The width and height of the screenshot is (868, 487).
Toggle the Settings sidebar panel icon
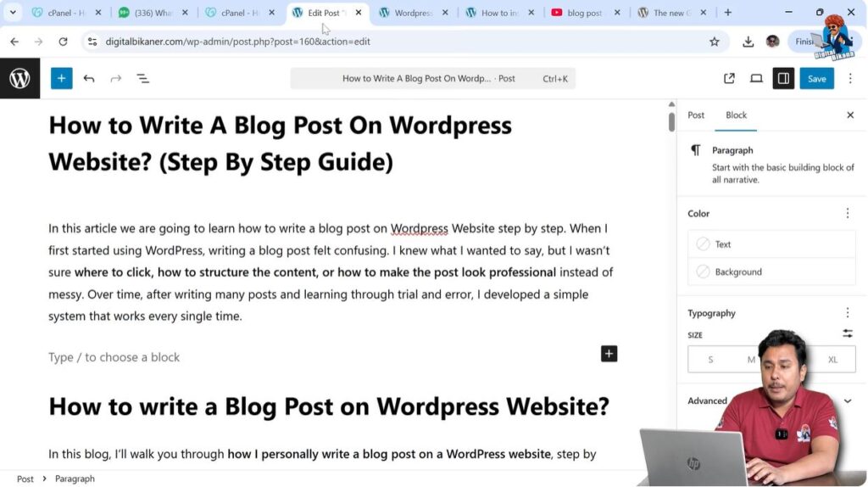point(783,79)
